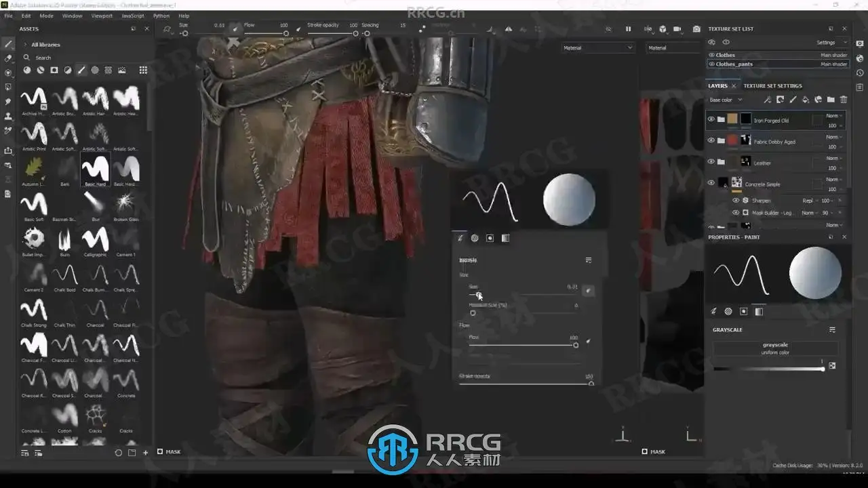This screenshot has height=488, width=868.
Task: Hide the Mask Builder effect
Action: [x=736, y=213]
